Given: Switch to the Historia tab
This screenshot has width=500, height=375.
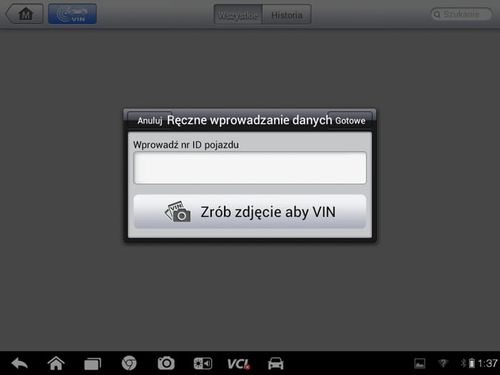Looking at the screenshot, I should (287, 15).
